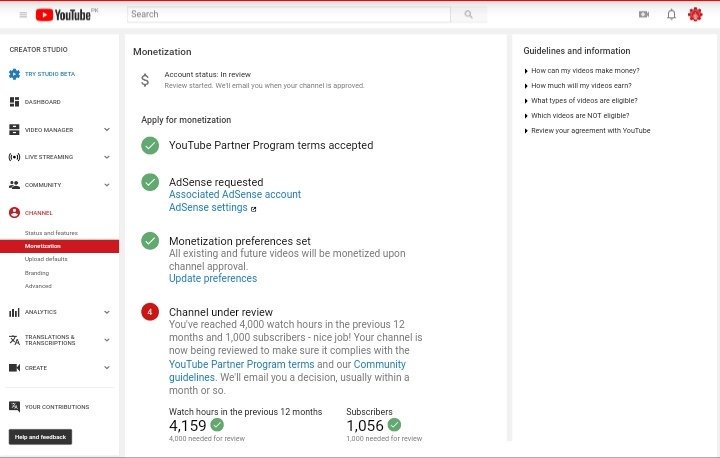Open the AdSense settings link
The width and height of the screenshot is (720, 458).
point(208,208)
